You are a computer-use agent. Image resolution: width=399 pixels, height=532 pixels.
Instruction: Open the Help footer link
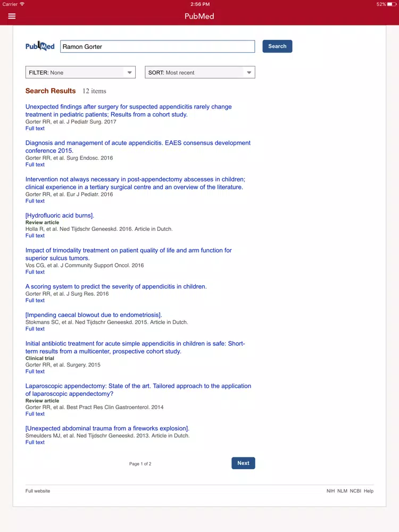(369, 491)
